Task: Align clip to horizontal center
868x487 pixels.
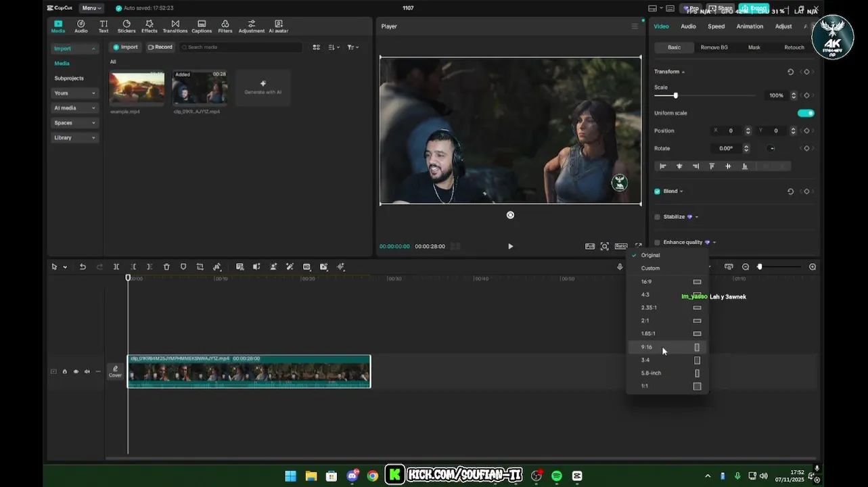Action: click(679, 166)
